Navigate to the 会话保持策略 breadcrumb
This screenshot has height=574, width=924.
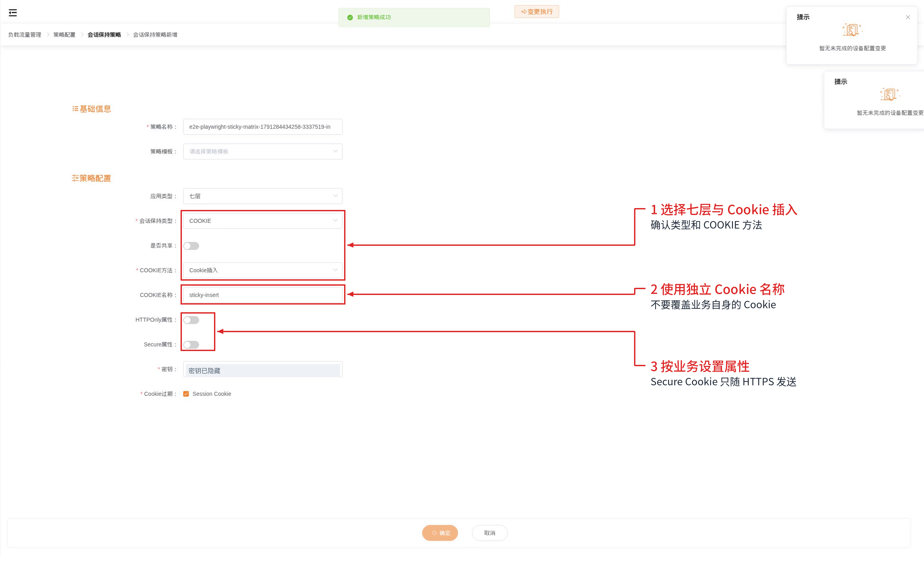pos(104,35)
